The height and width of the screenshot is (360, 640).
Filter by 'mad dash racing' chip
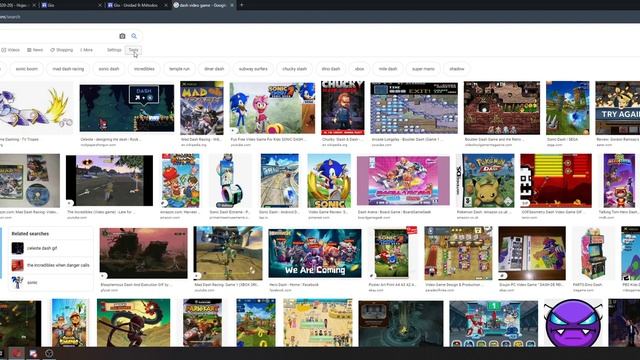click(x=68, y=69)
